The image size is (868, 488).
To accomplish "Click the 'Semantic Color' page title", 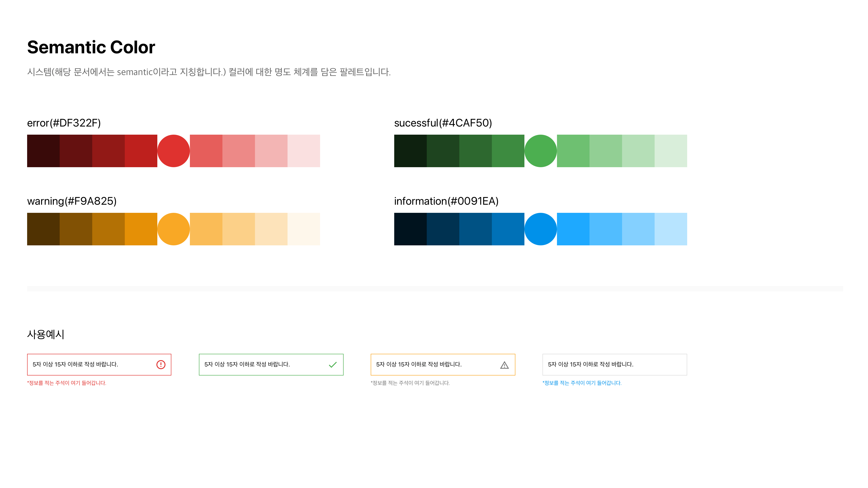I will coord(91,47).
